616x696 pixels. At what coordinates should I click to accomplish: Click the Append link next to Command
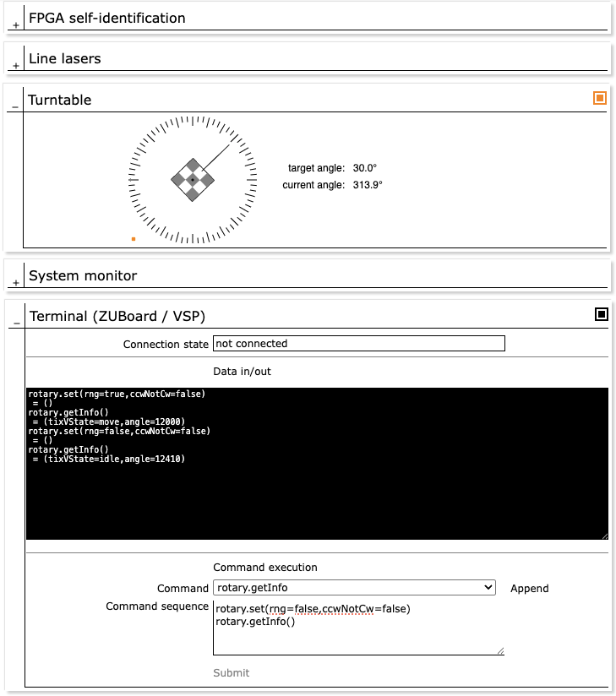[529, 589]
